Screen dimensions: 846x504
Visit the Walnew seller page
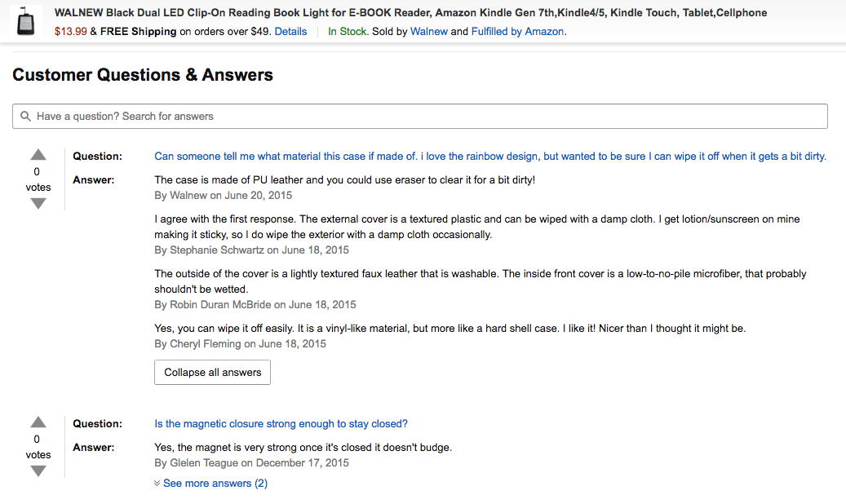(428, 30)
